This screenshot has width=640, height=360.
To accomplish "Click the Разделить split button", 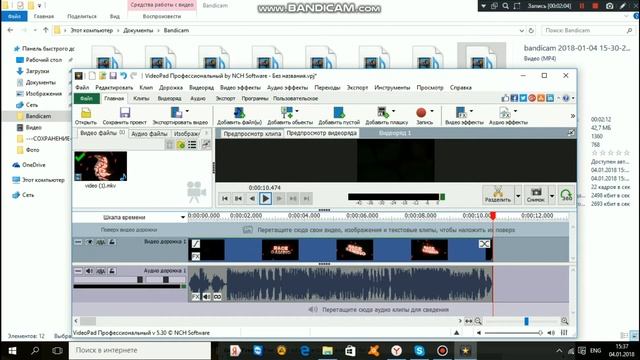I will [x=498, y=195].
